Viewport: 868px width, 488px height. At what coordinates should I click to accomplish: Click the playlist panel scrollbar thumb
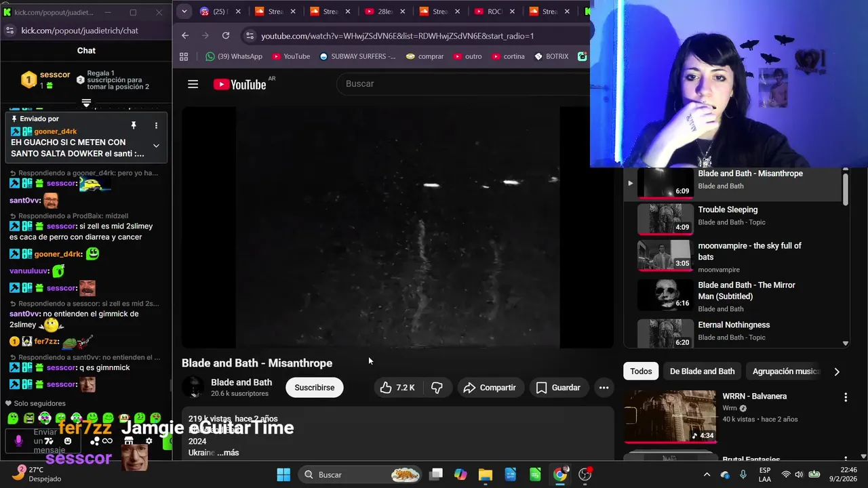click(x=846, y=188)
